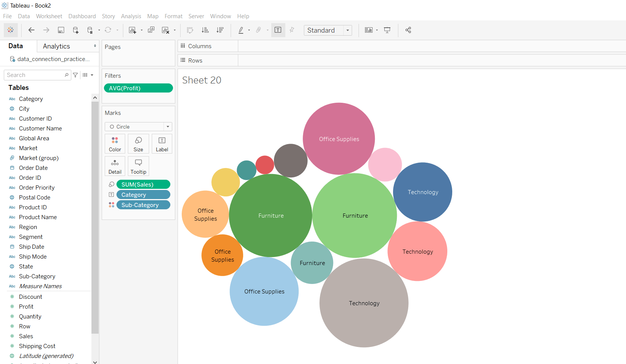This screenshot has width=626, height=364.
Task: Click the Redo forward arrow
Action: (x=46, y=30)
